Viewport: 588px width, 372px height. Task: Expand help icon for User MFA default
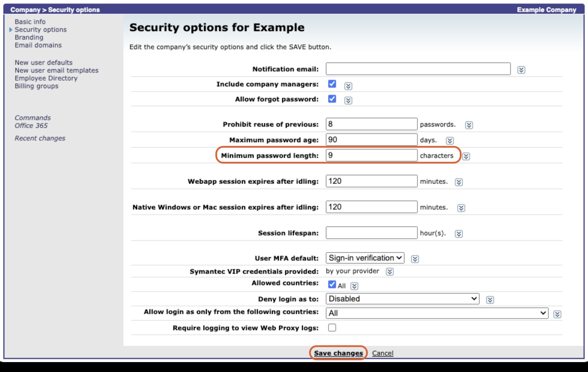pos(415,259)
